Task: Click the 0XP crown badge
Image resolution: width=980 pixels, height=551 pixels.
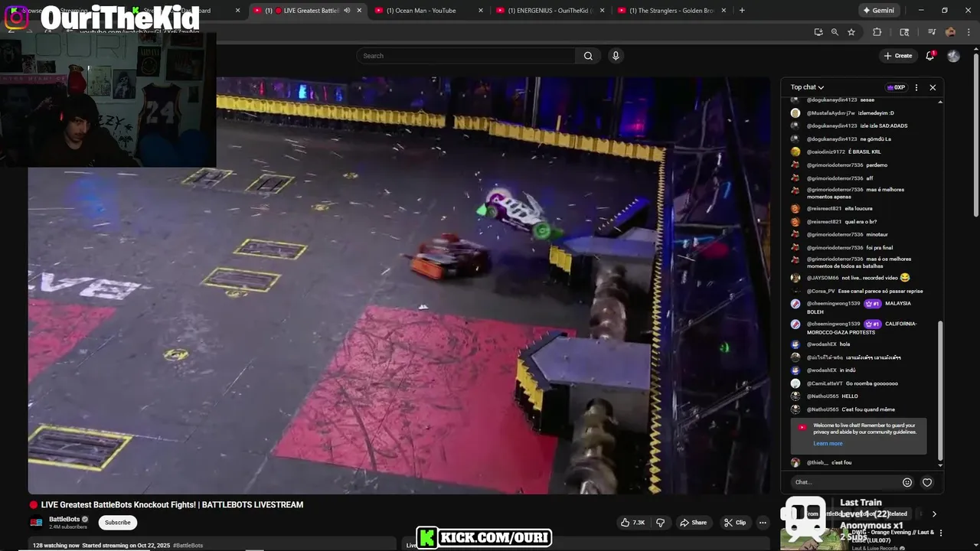Action: coord(896,87)
